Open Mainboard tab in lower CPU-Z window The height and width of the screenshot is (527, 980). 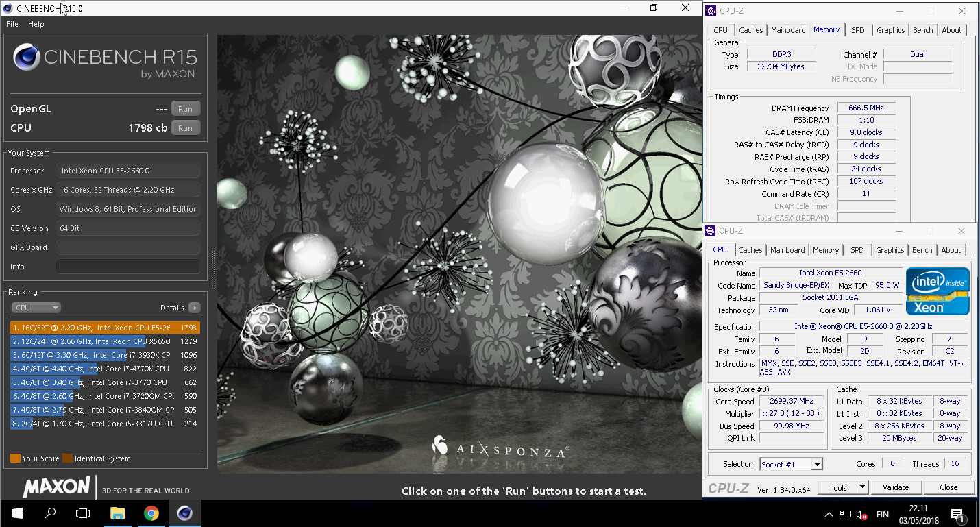787,250
